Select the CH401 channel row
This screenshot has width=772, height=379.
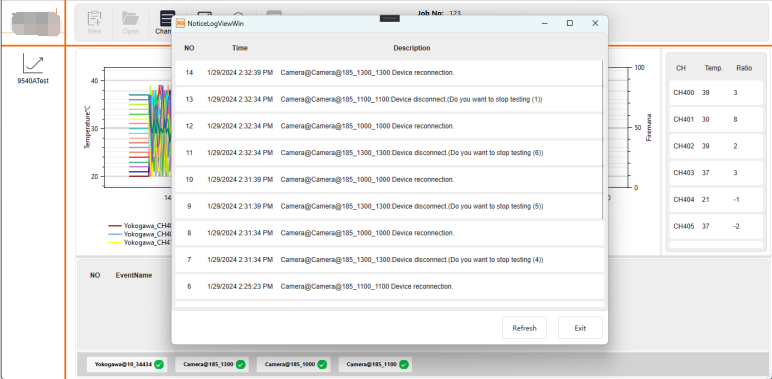716,119
